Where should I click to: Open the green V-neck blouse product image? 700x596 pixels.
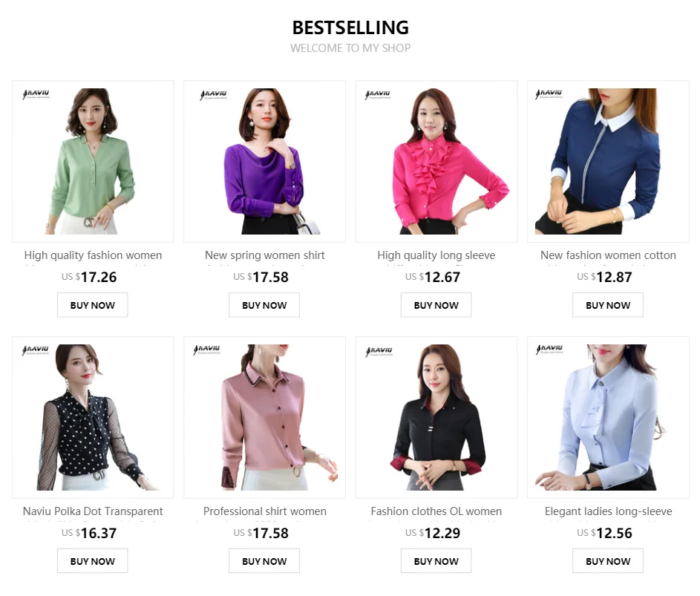coord(93,161)
